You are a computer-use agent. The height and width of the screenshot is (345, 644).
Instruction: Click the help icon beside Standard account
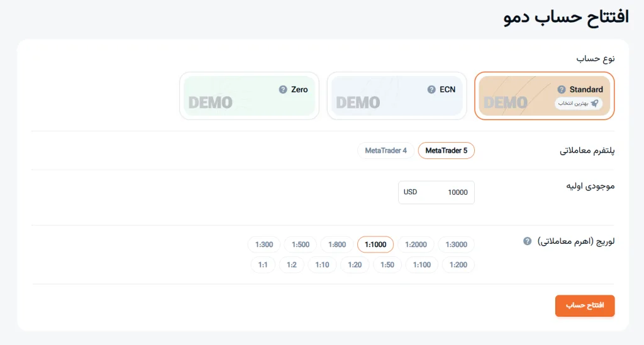click(x=562, y=90)
